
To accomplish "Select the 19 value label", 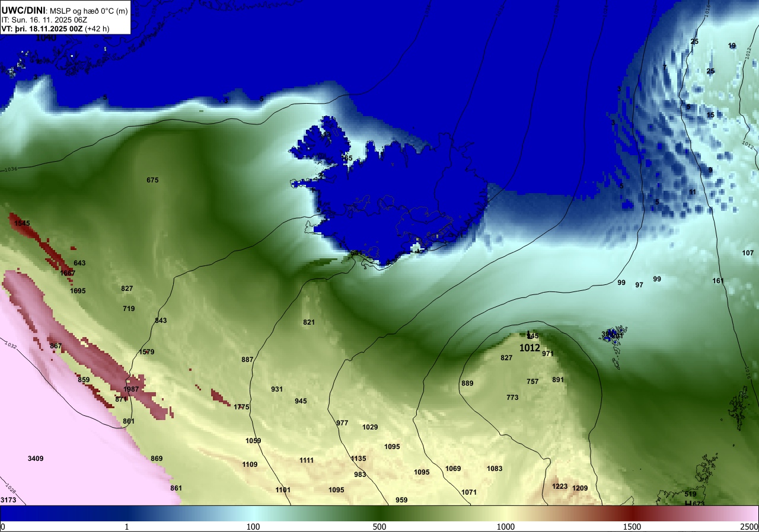I will tap(732, 46).
